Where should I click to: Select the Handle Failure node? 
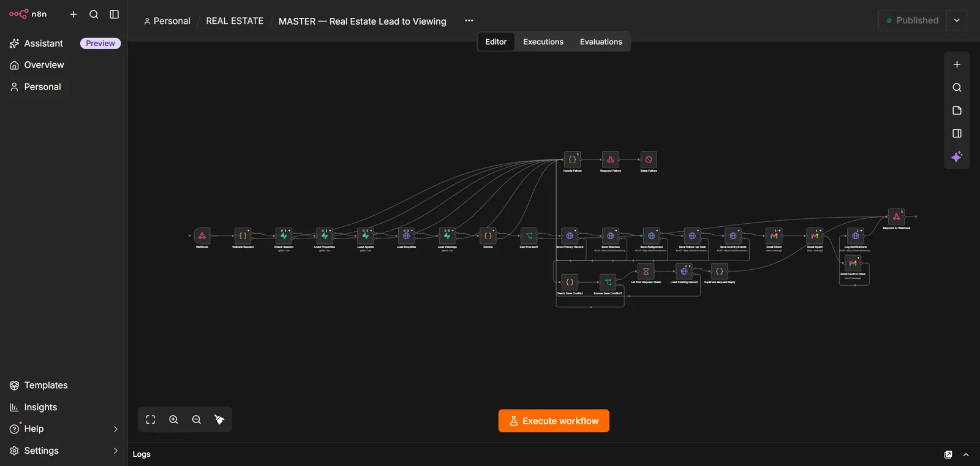[x=572, y=159]
